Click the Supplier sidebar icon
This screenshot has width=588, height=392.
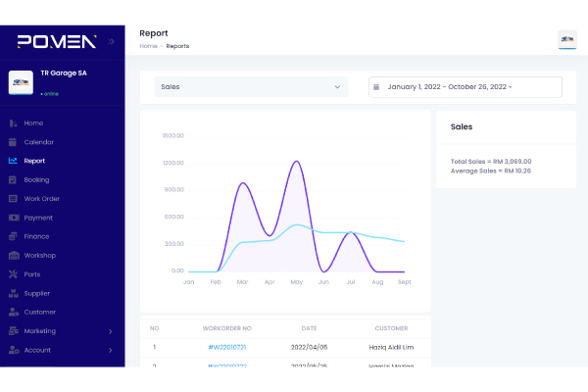click(14, 293)
